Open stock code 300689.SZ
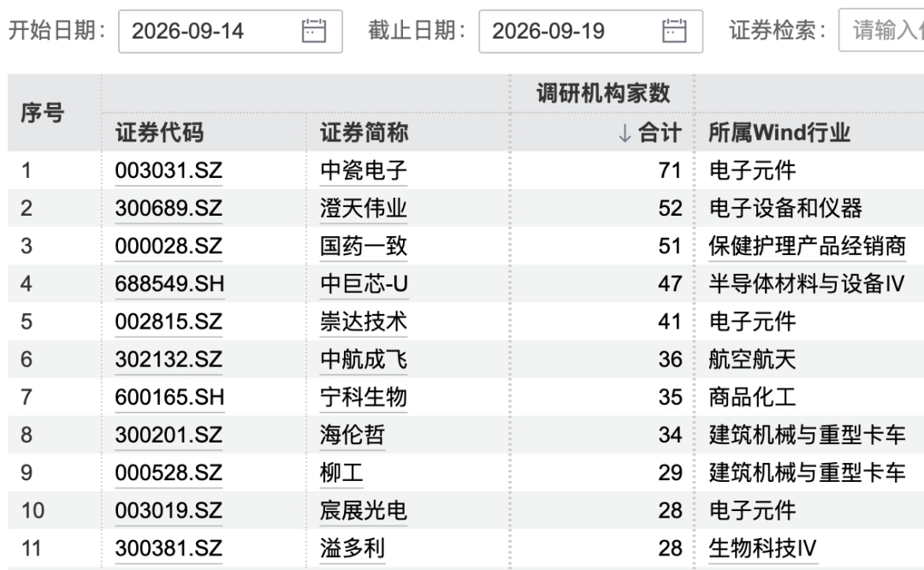Image resolution: width=924 pixels, height=570 pixels. (x=169, y=208)
